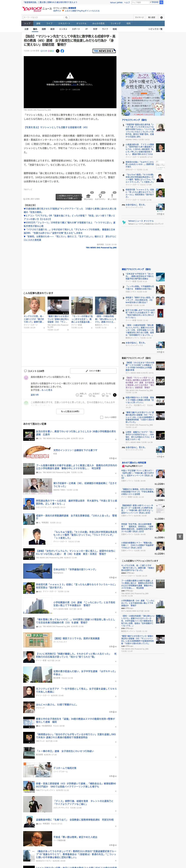Click the scroll-to-top arrow button
The height and width of the screenshot is (868, 186).
(x=180, y=536)
